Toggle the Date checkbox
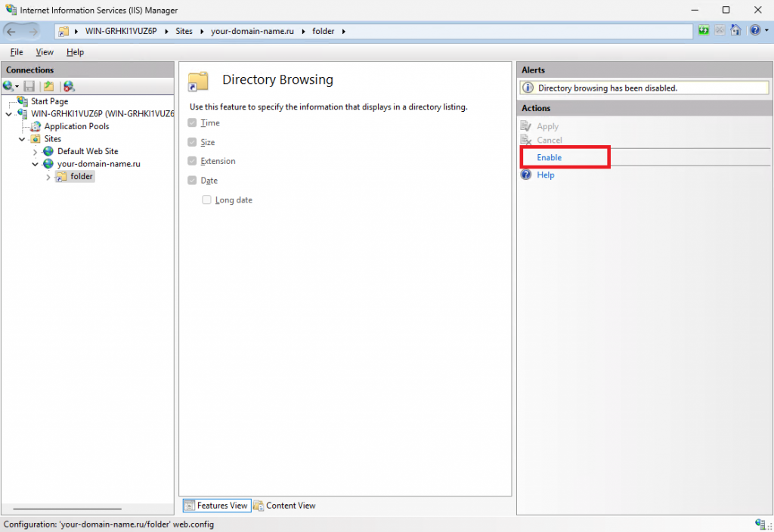This screenshot has width=774, height=532. (x=192, y=180)
